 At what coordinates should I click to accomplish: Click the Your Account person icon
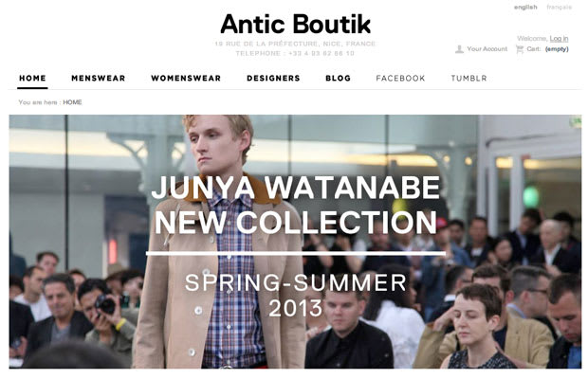(x=459, y=49)
